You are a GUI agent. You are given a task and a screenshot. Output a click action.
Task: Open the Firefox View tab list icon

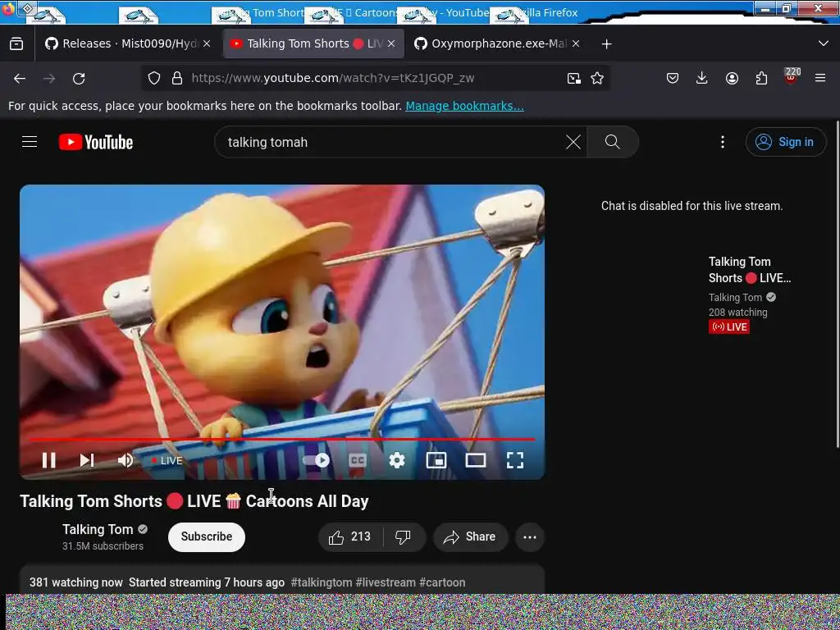tap(16, 44)
